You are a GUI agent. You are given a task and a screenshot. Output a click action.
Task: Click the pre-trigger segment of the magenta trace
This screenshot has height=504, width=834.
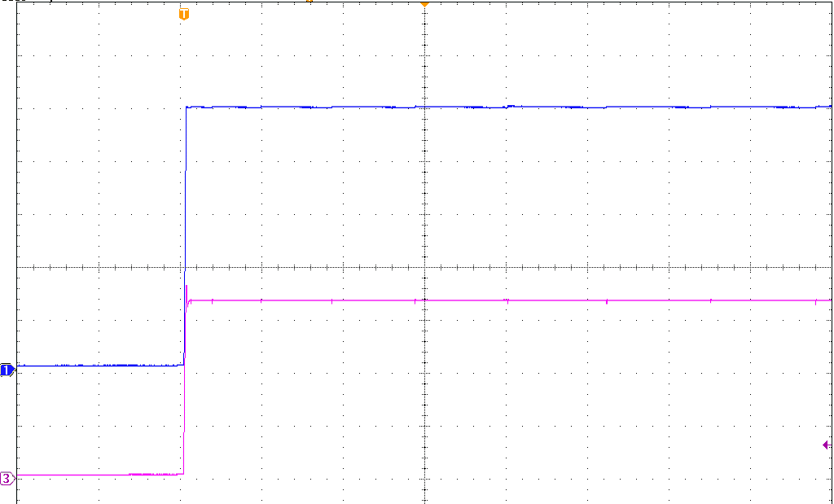coord(90,475)
